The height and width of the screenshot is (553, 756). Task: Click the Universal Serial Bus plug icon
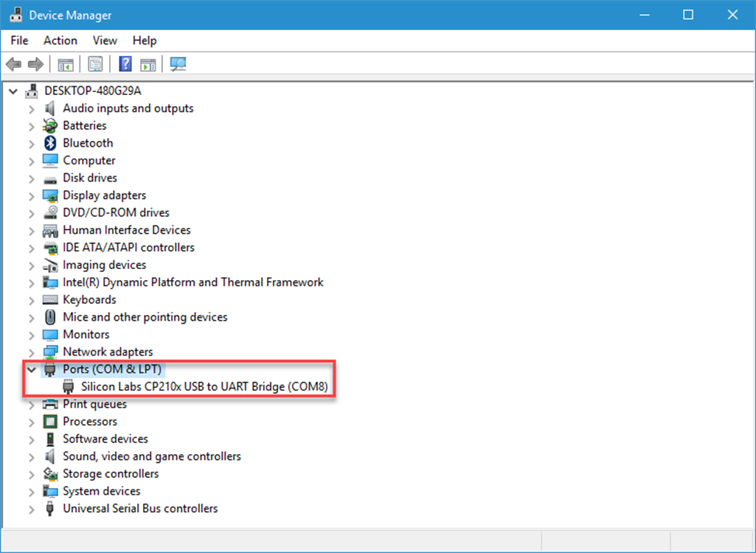pos(49,509)
